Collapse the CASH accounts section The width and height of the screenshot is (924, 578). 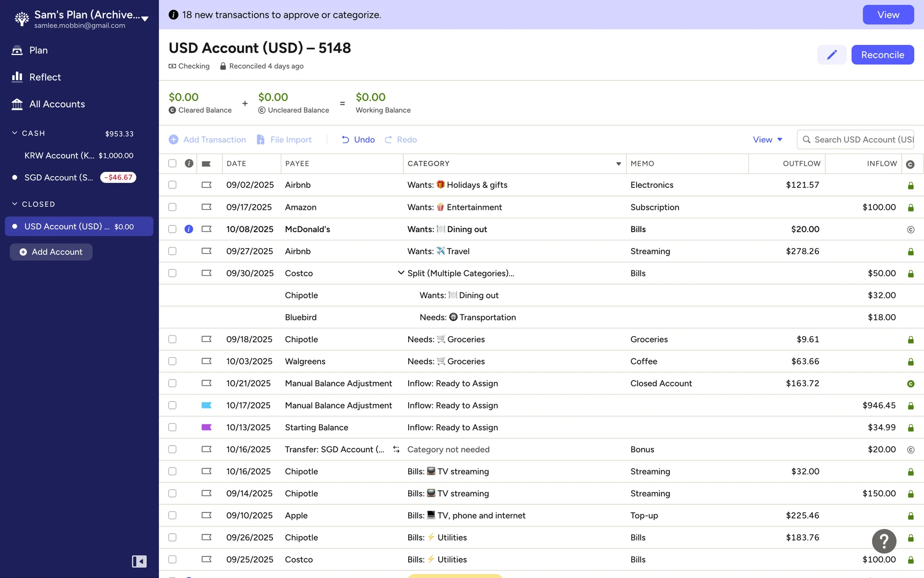(x=14, y=133)
